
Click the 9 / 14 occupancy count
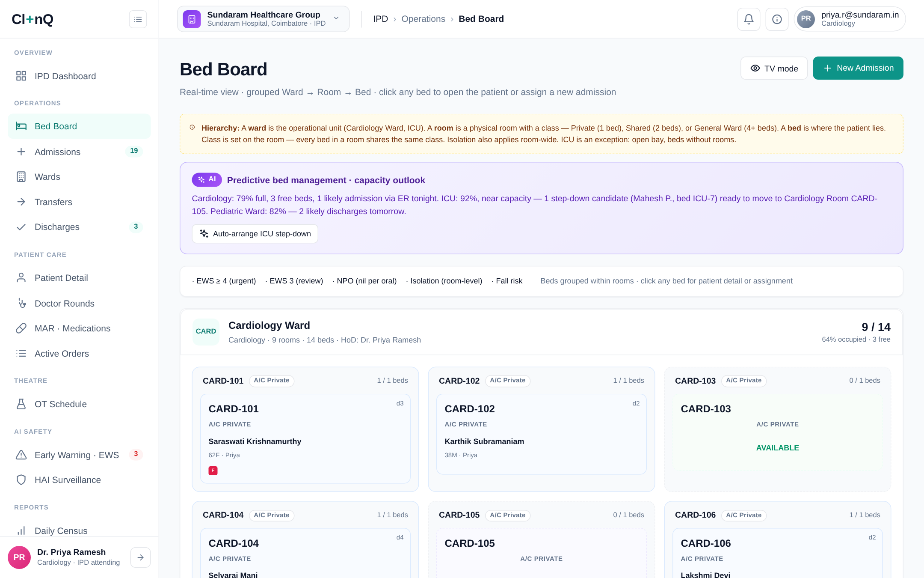pyautogui.click(x=876, y=327)
